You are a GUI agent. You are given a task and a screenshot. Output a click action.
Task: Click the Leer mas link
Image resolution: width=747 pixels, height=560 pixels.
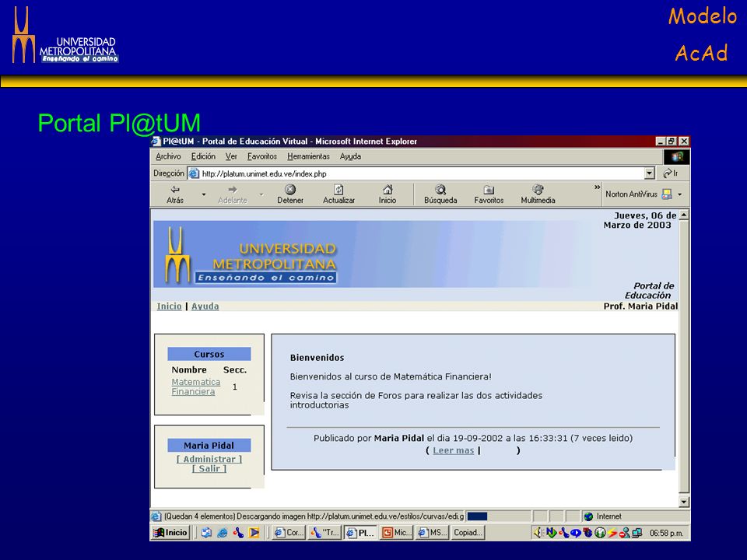(453, 450)
